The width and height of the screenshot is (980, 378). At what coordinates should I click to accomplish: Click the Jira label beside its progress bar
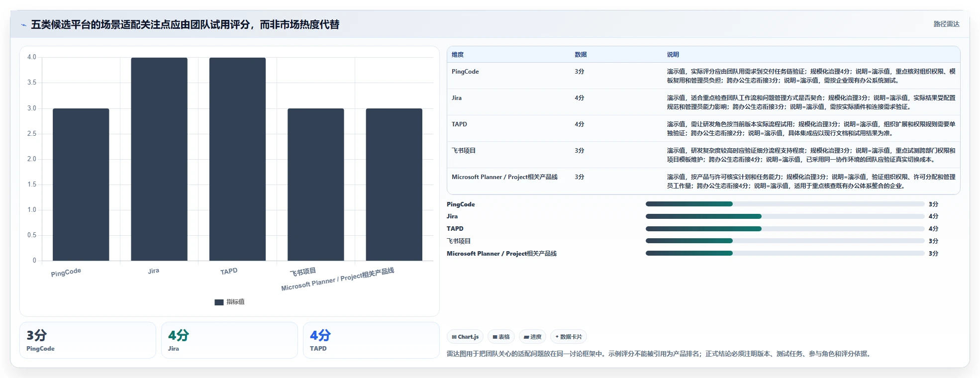tap(452, 216)
